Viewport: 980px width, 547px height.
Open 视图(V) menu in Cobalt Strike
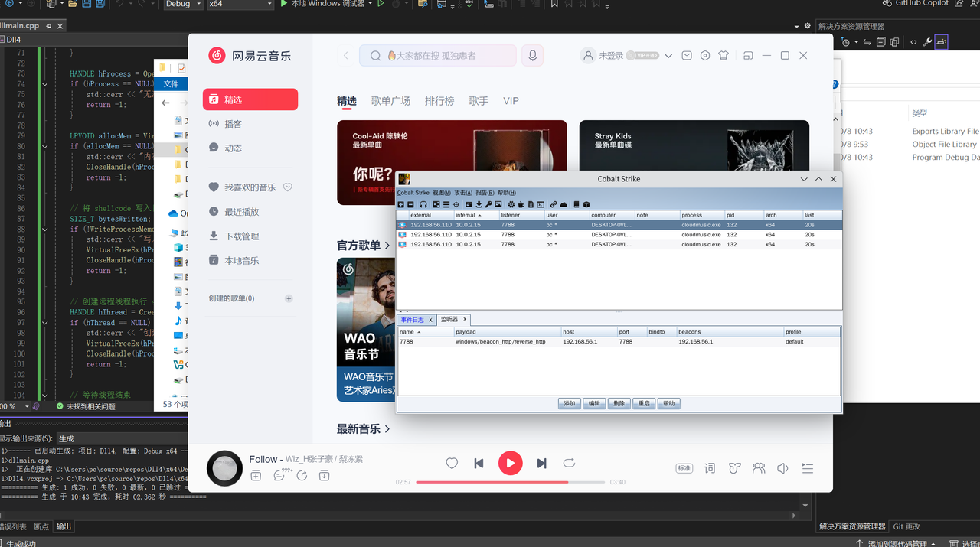click(442, 193)
